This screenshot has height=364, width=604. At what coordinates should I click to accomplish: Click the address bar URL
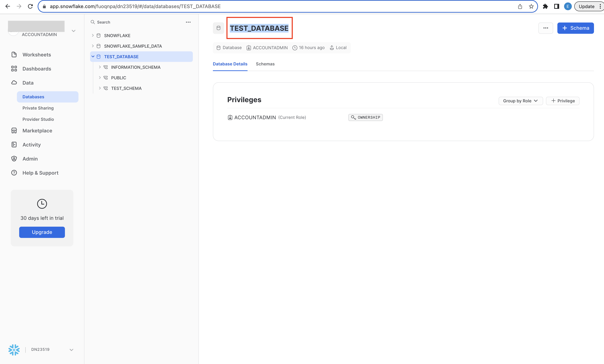pyautogui.click(x=135, y=6)
